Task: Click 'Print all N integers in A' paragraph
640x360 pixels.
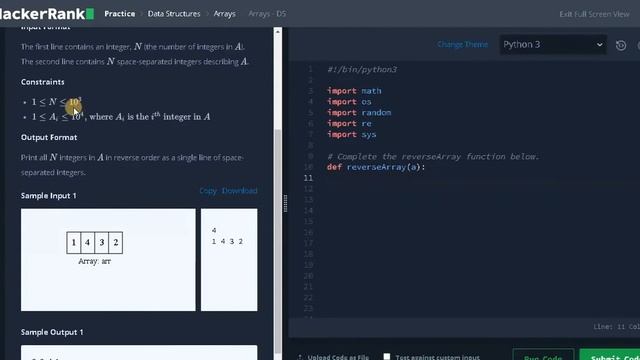Action: (132, 164)
